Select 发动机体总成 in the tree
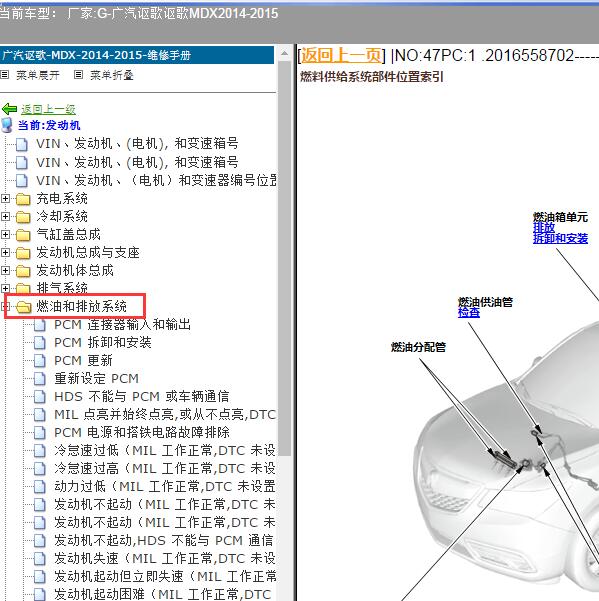Image resolution: width=599 pixels, height=601 pixels. pyautogui.click(x=75, y=271)
